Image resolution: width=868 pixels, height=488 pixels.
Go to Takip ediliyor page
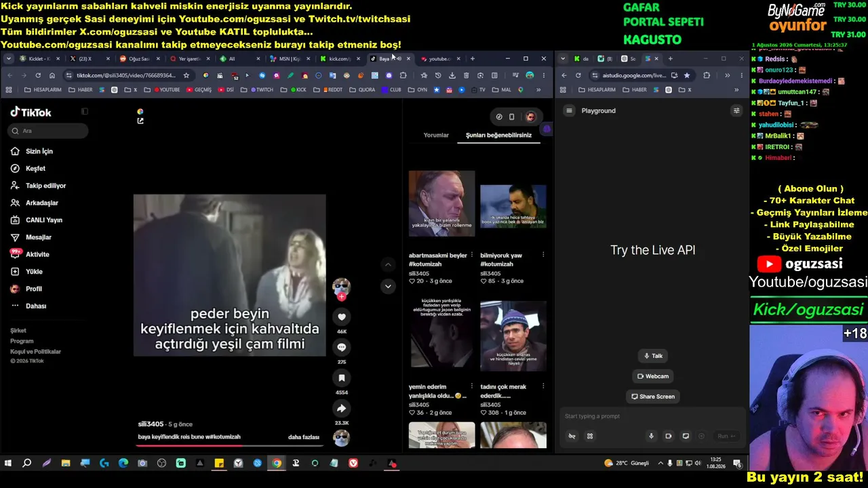point(39,186)
